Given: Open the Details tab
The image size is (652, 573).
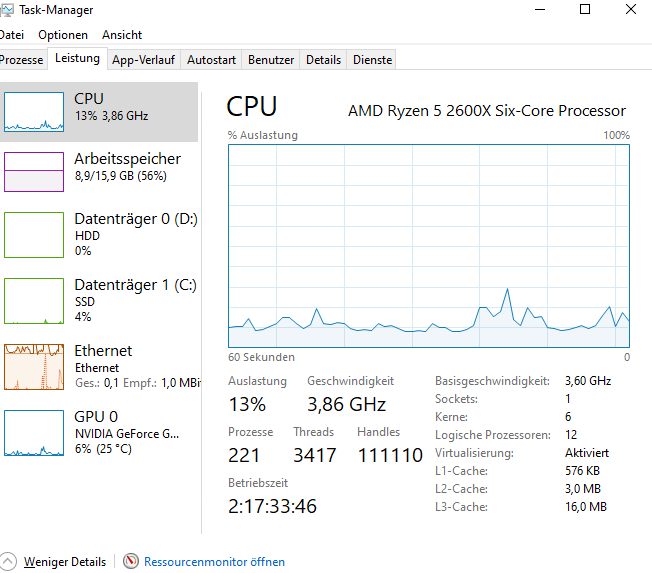Looking at the screenshot, I should coord(323,60).
